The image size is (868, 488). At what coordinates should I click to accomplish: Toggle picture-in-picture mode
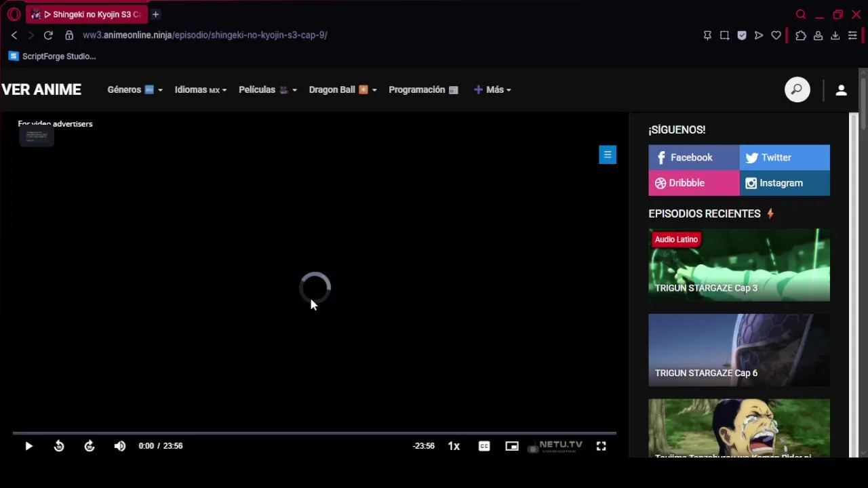pos(512,446)
